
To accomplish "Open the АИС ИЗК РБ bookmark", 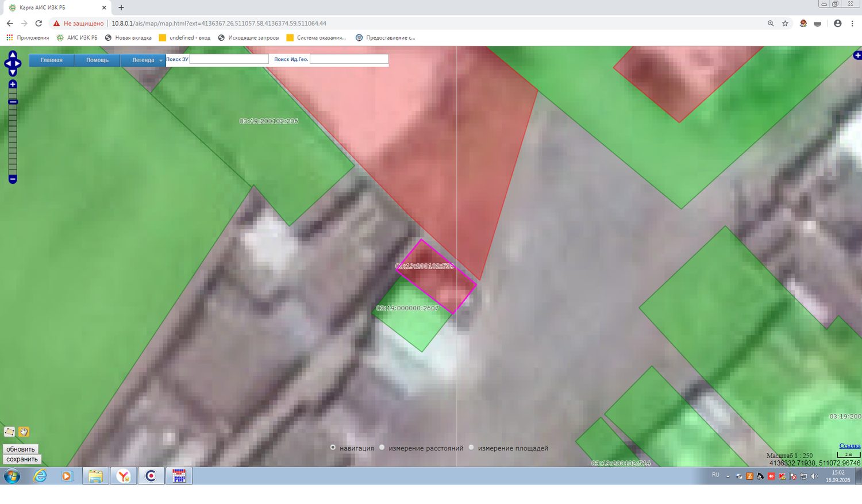I will click(77, 38).
